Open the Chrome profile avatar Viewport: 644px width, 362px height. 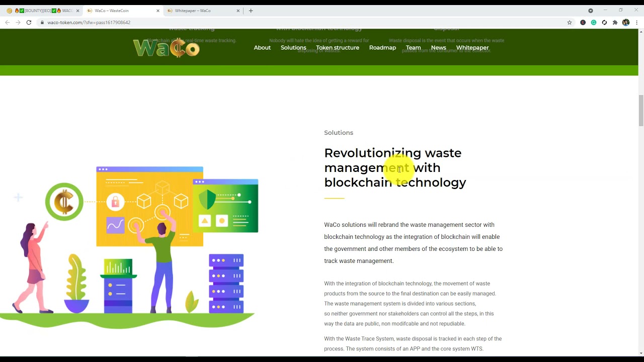coord(626,23)
